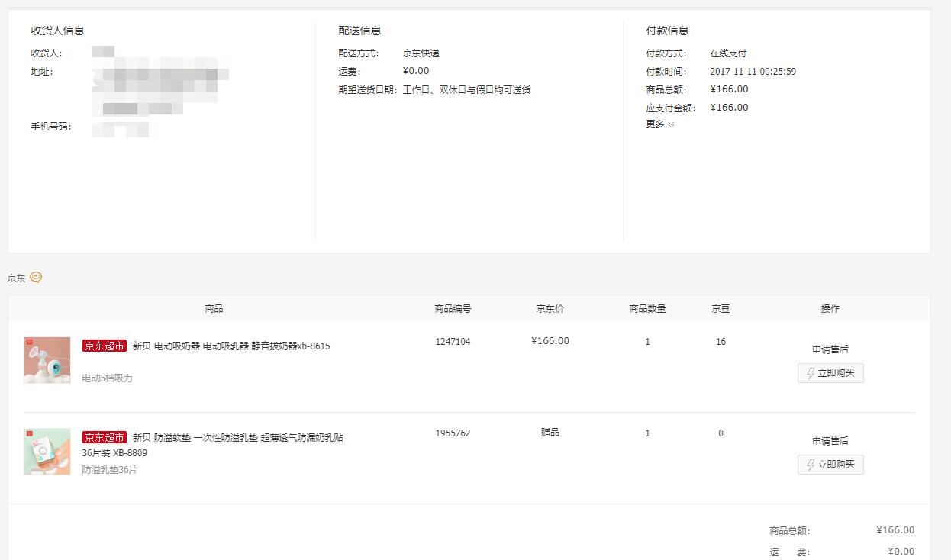Click the lightning icon on the nursing pads' 立即购买 button
Viewport: 951px width, 560px height.
point(811,465)
